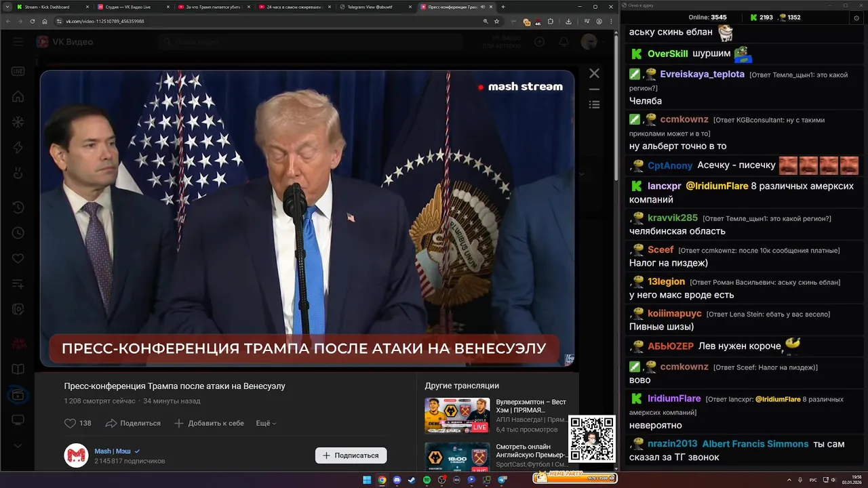Open the video playlist queue icon
The width and height of the screenshot is (868, 488).
(594, 104)
